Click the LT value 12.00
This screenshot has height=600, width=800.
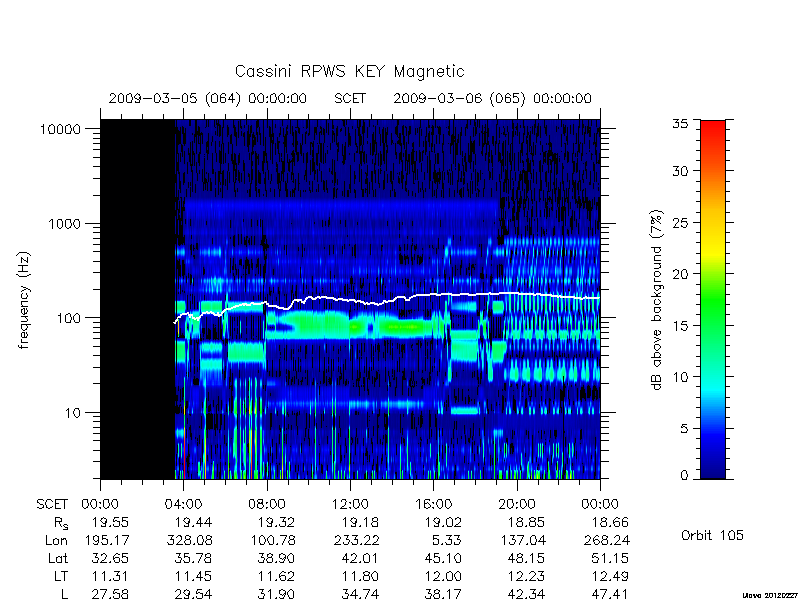(443, 577)
